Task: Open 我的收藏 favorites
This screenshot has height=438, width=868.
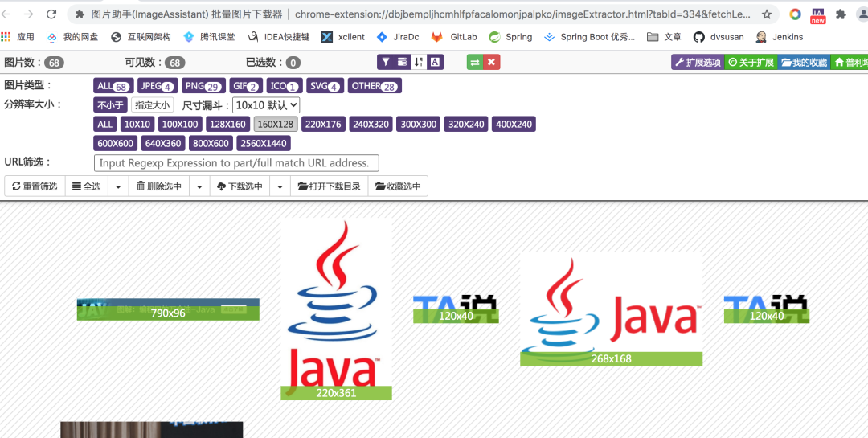Action: click(x=804, y=62)
